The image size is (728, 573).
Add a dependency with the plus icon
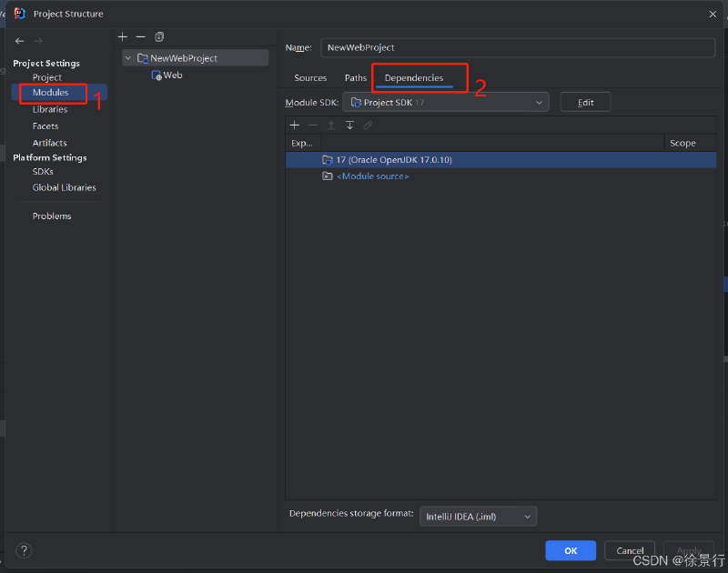(x=294, y=126)
